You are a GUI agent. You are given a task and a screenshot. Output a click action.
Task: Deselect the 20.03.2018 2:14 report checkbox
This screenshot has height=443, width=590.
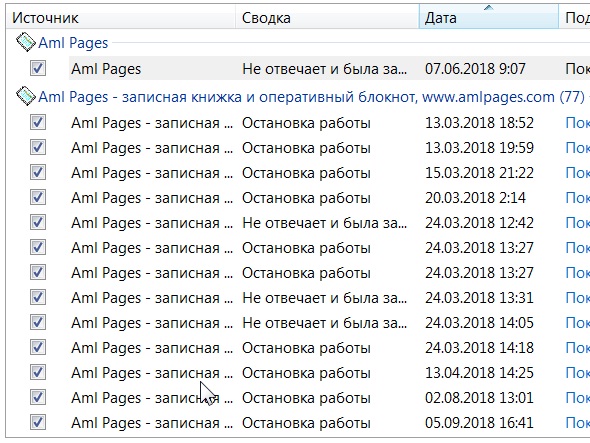tap(38, 197)
